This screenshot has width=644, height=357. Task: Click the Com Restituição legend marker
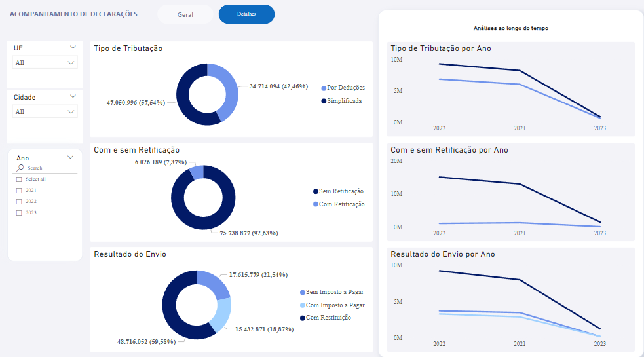pyautogui.click(x=302, y=318)
